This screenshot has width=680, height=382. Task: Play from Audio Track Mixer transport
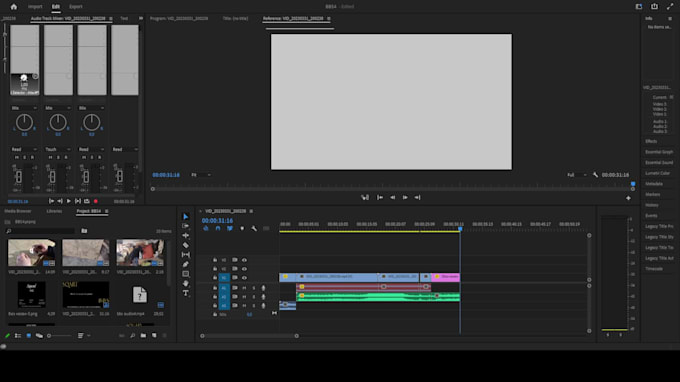click(69, 201)
